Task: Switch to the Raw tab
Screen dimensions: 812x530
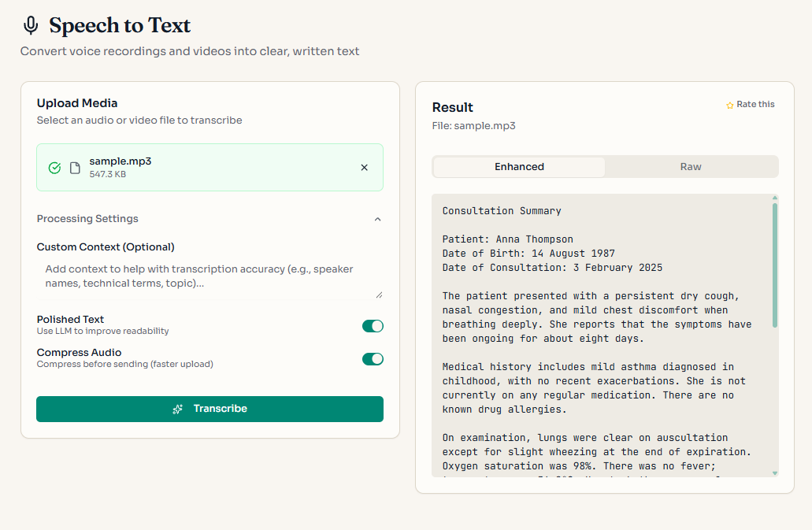Action: click(x=691, y=166)
